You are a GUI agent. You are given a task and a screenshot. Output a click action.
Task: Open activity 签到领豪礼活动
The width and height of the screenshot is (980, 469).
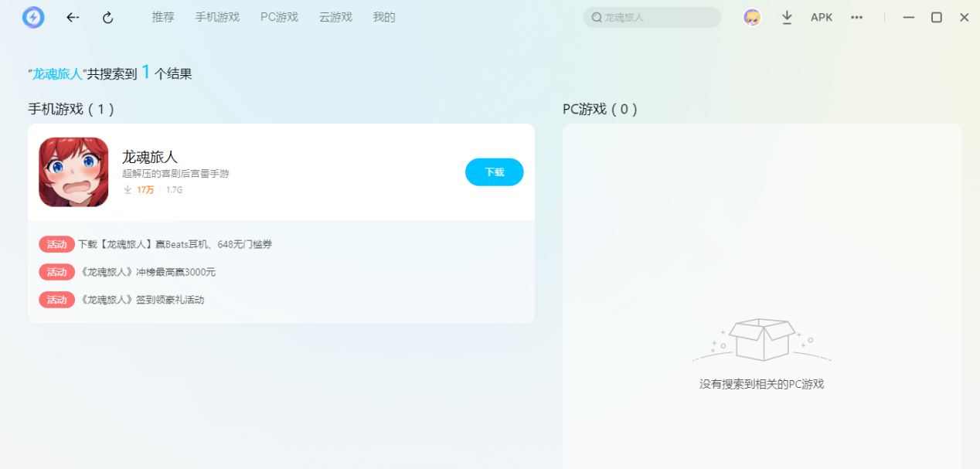pyautogui.click(x=141, y=300)
